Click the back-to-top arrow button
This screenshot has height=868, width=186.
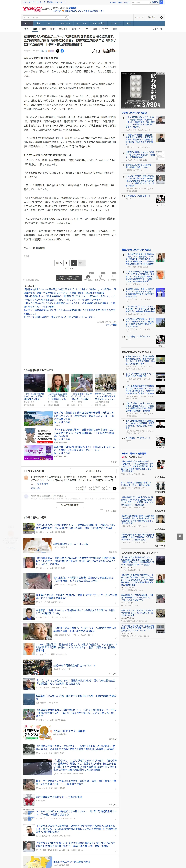click(180, 537)
